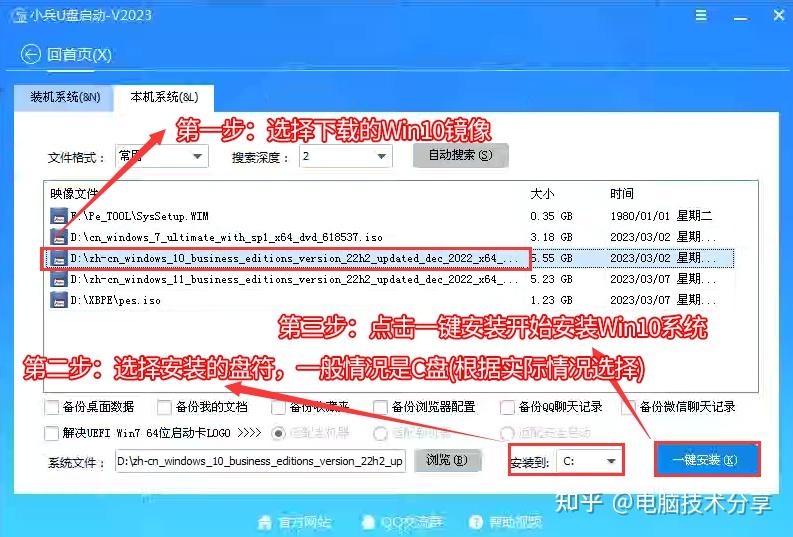Click the back arrow icon beside 回首页

(30, 54)
